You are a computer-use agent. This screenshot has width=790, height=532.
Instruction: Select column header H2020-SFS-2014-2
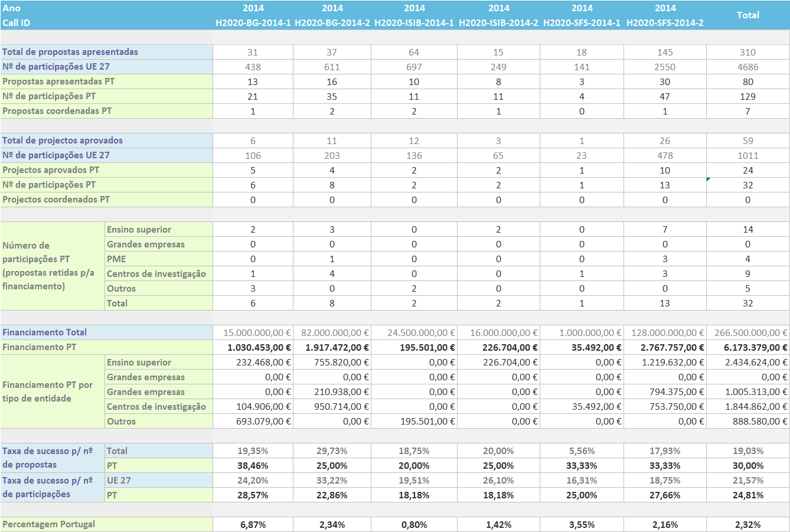click(665, 23)
